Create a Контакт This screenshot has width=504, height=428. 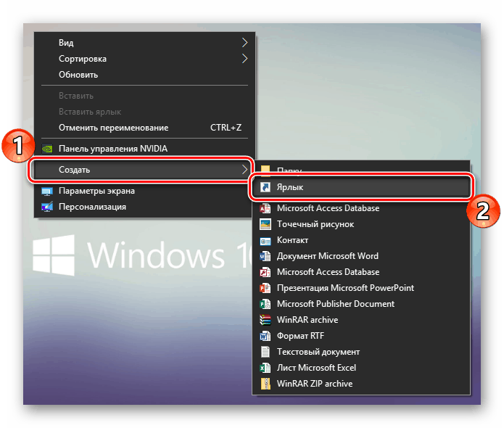[361, 240]
